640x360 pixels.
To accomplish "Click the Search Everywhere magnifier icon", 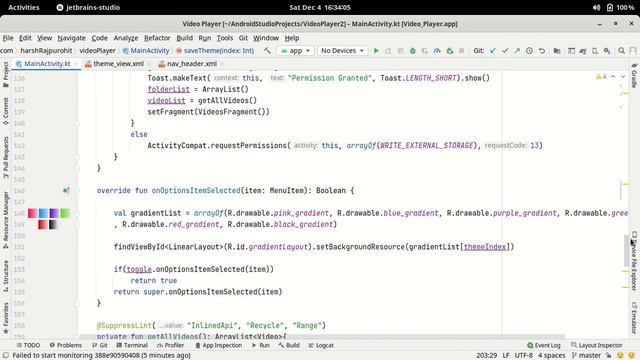I will 622,51.
